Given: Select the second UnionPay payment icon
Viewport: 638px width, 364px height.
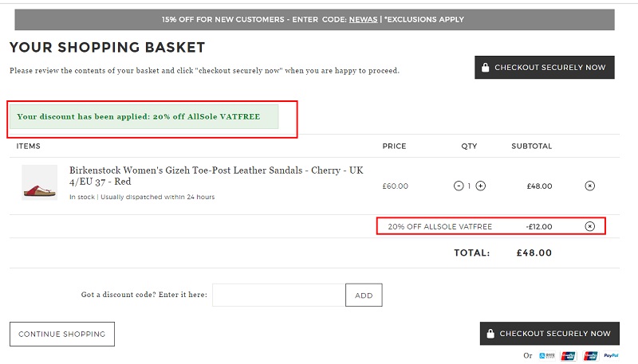Looking at the screenshot, I should point(590,356).
